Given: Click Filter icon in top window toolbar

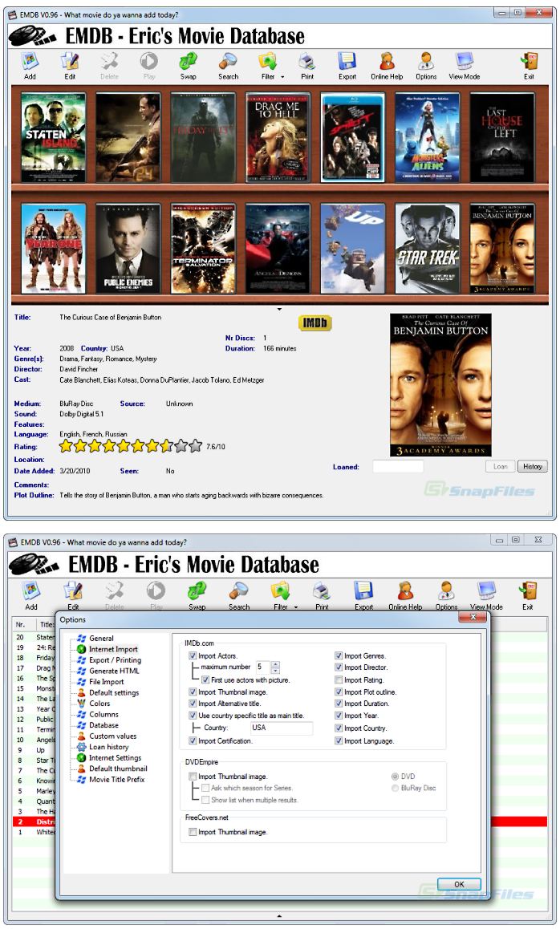Looking at the screenshot, I should coord(268,66).
